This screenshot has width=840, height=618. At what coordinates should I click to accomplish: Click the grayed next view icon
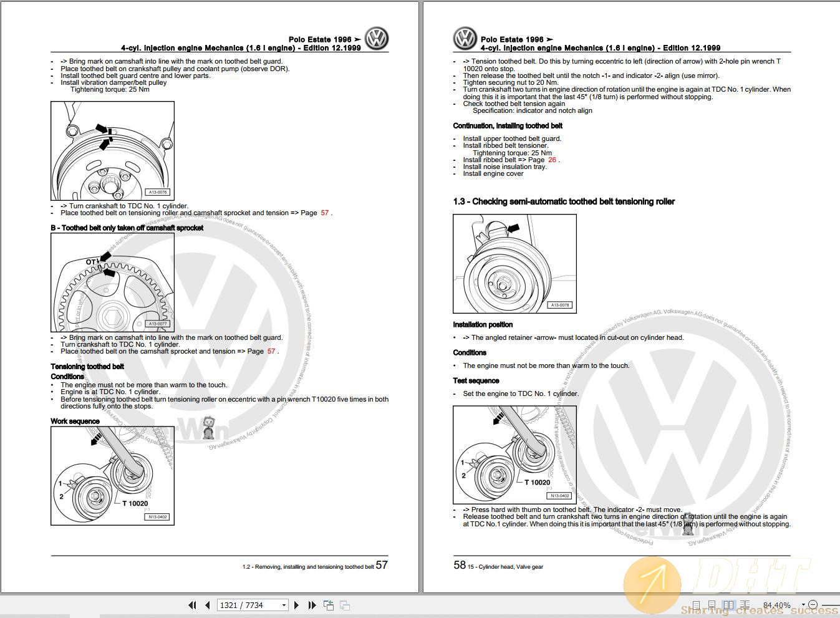coord(345,605)
